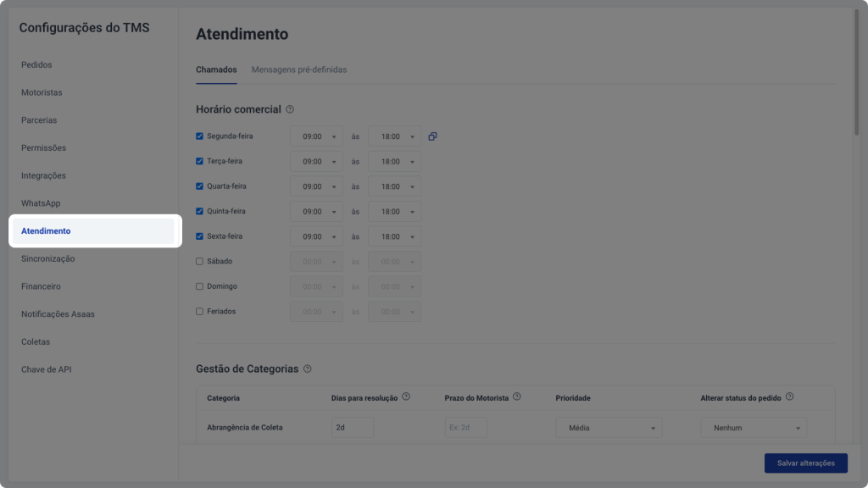Open Sexta-feira end time dropdown
This screenshot has width=868, height=488.
(x=394, y=237)
